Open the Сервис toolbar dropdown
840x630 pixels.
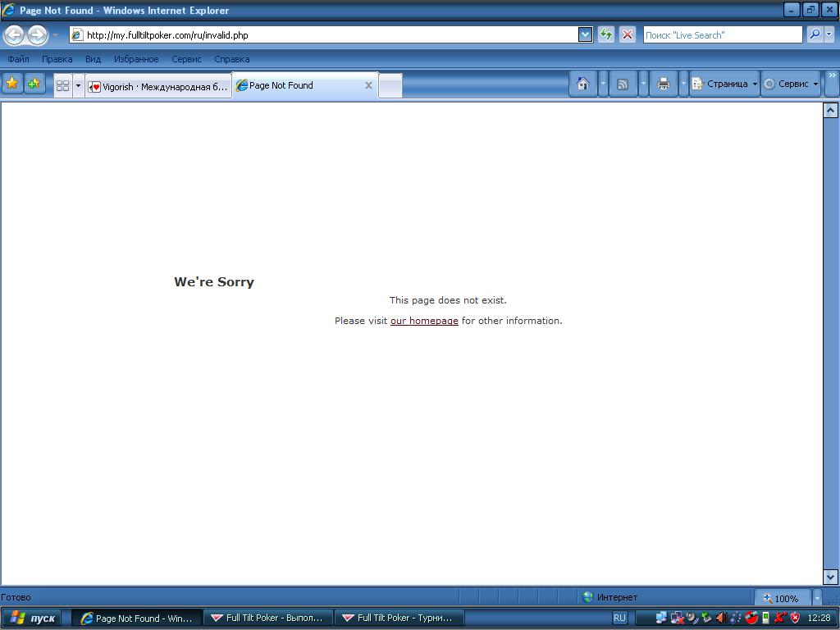tap(792, 84)
